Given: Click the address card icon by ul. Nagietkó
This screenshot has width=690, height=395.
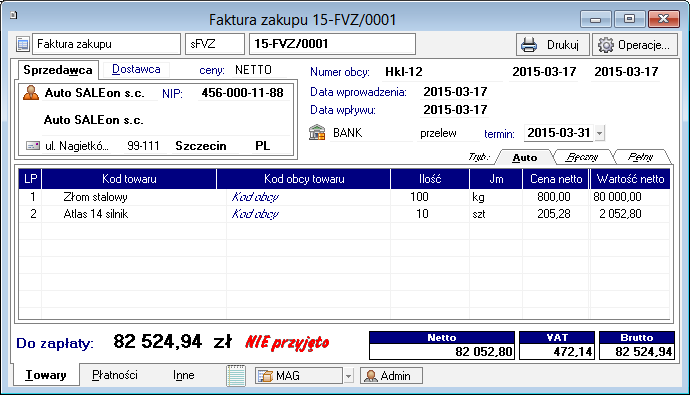Looking at the screenshot, I should click(33, 146).
